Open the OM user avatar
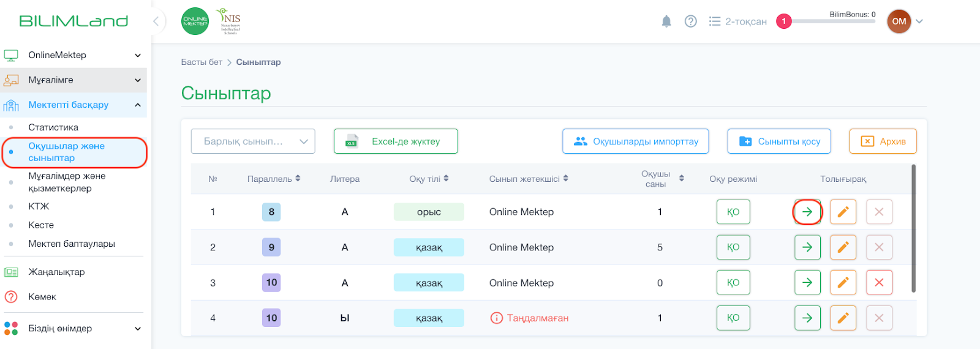The image size is (980, 349). tap(899, 21)
